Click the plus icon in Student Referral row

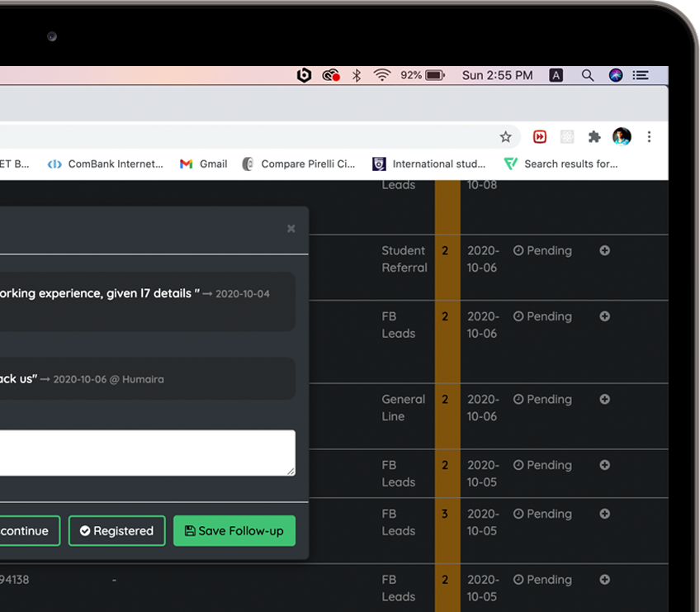pyautogui.click(x=604, y=251)
